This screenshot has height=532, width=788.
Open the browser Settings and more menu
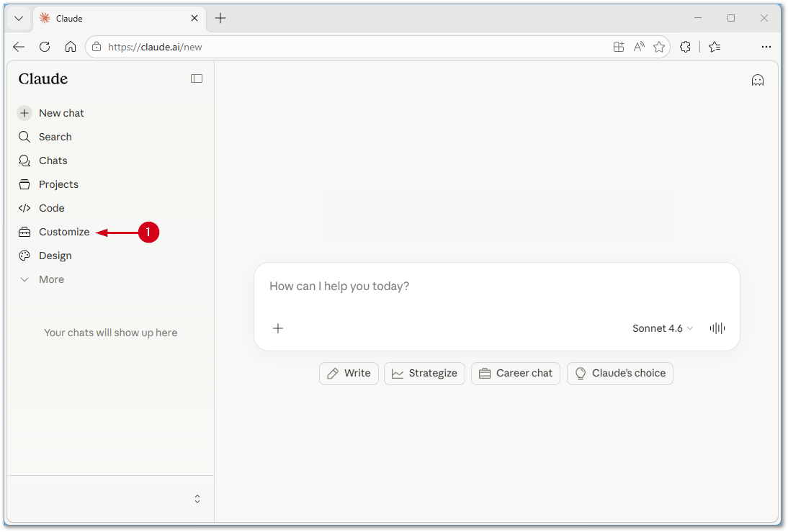[766, 47]
